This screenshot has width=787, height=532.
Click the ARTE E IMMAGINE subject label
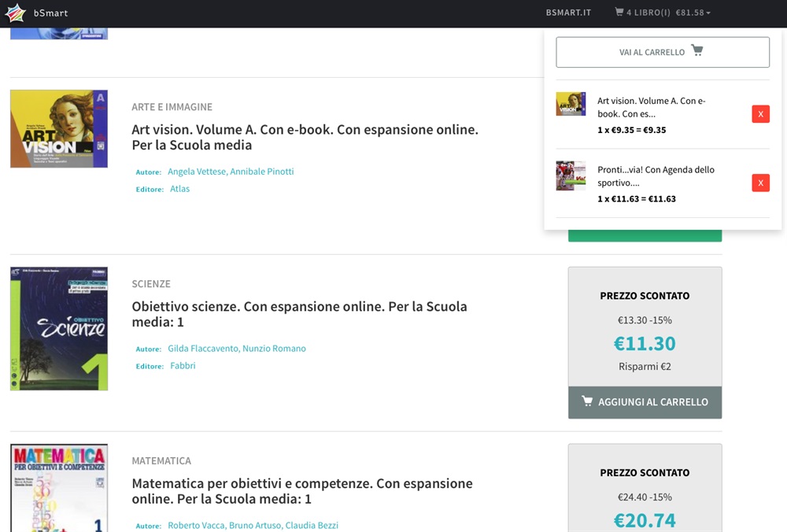click(172, 107)
